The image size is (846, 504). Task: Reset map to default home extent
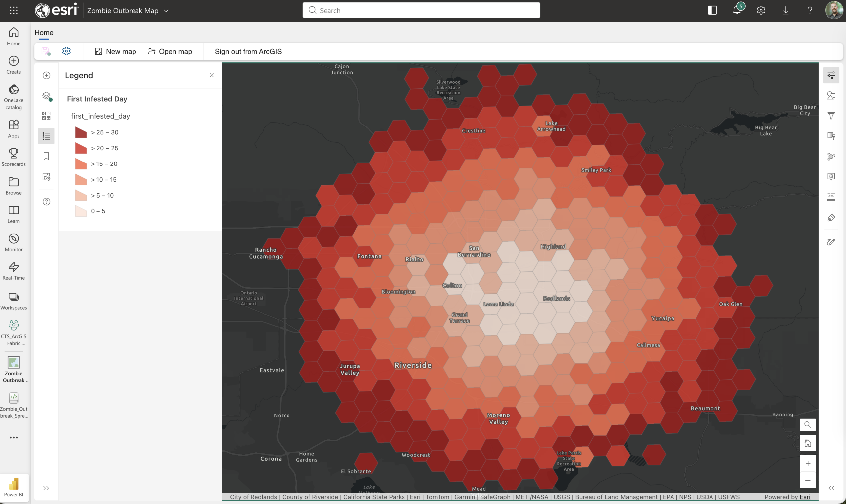(808, 443)
